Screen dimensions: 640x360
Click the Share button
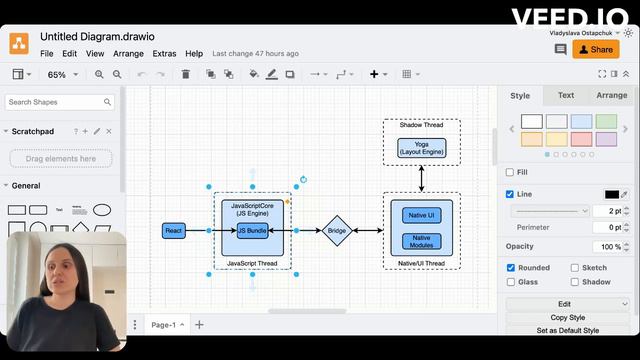click(x=596, y=50)
